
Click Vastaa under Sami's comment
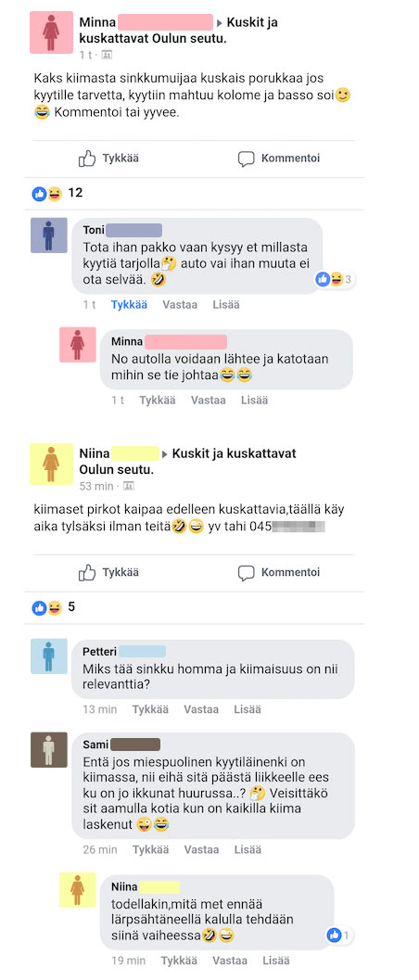tap(201, 849)
